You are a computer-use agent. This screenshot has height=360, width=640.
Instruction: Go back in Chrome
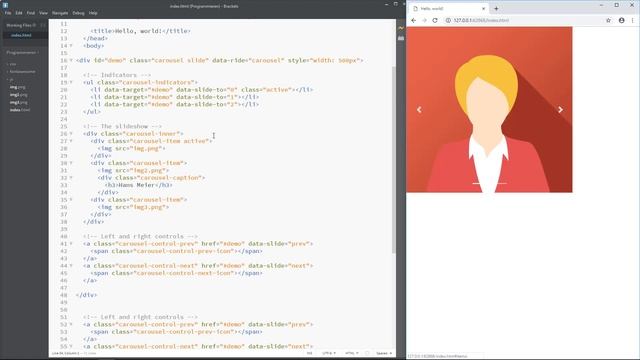tap(413, 20)
